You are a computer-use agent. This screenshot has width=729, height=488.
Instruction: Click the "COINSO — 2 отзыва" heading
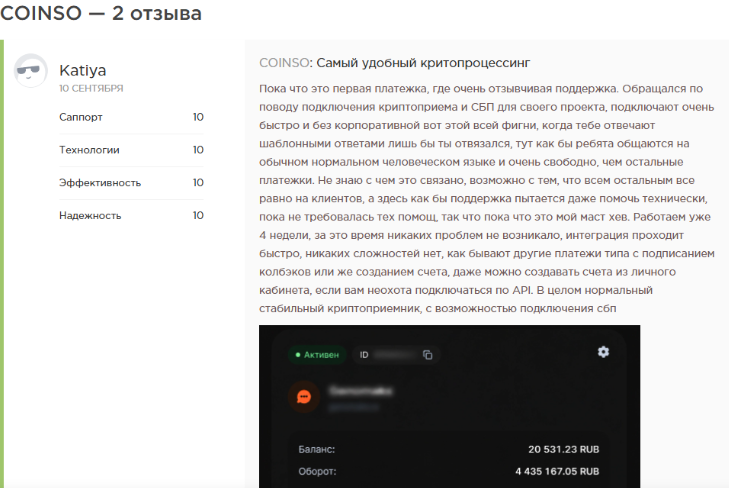(x=101, y=13)
